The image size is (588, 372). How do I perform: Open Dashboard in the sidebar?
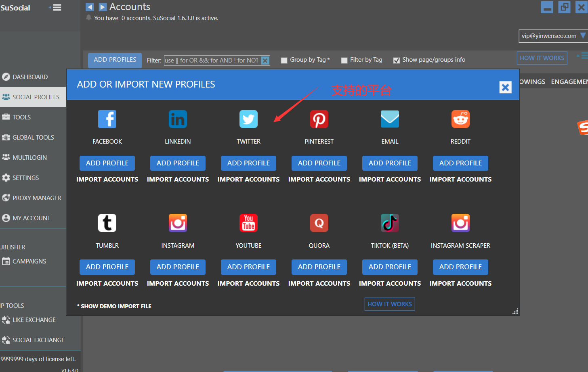(x=30, y=77)
